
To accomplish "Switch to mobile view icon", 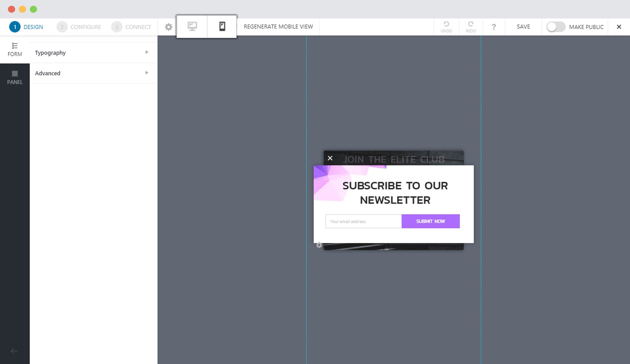I will [x=222, y=26].
